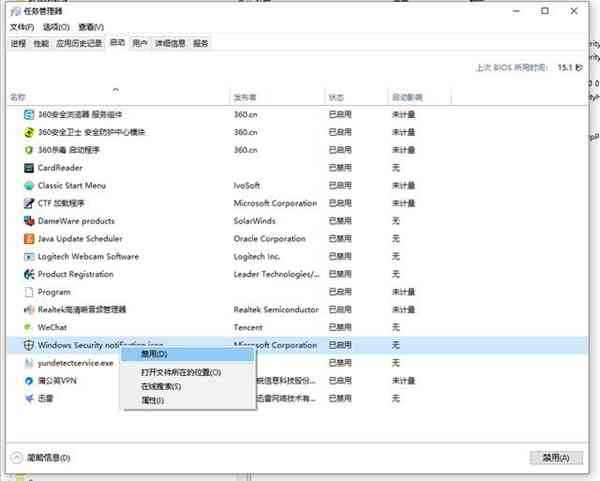600x481 pixels.
Task: Open the 选项(O) menu
Action: (x=56, y=27)
